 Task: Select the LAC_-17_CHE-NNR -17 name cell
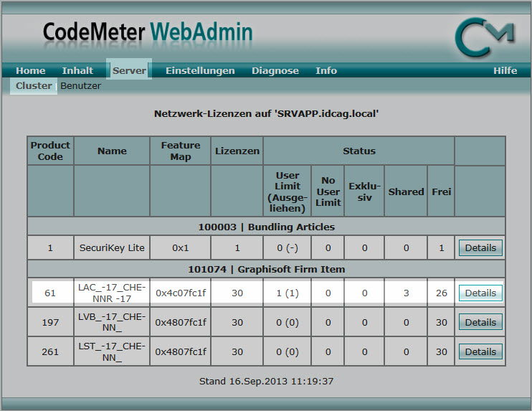112,293
